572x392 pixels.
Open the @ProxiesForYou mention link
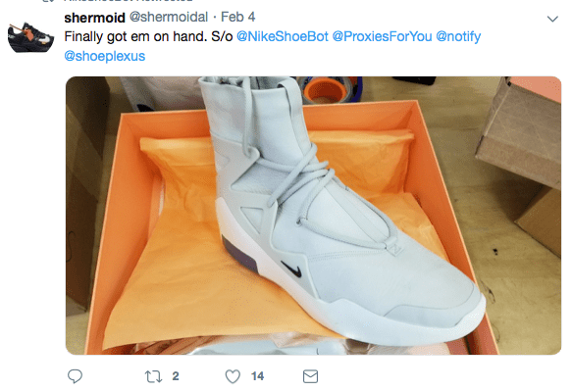(x=382, y=36)
